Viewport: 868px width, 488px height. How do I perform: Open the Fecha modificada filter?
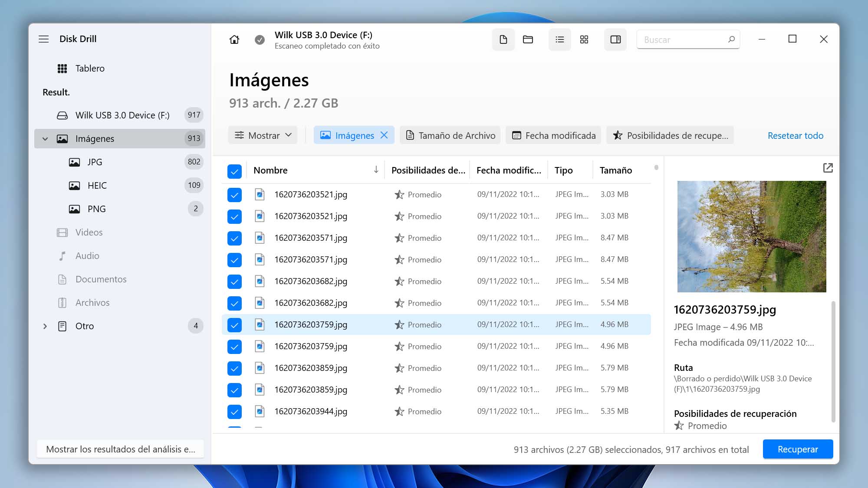coord(553,135)
